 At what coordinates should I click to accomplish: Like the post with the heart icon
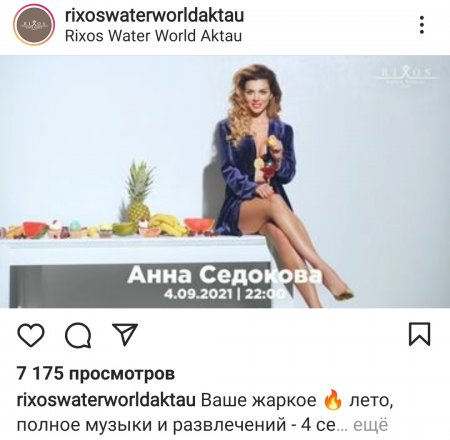31,335
